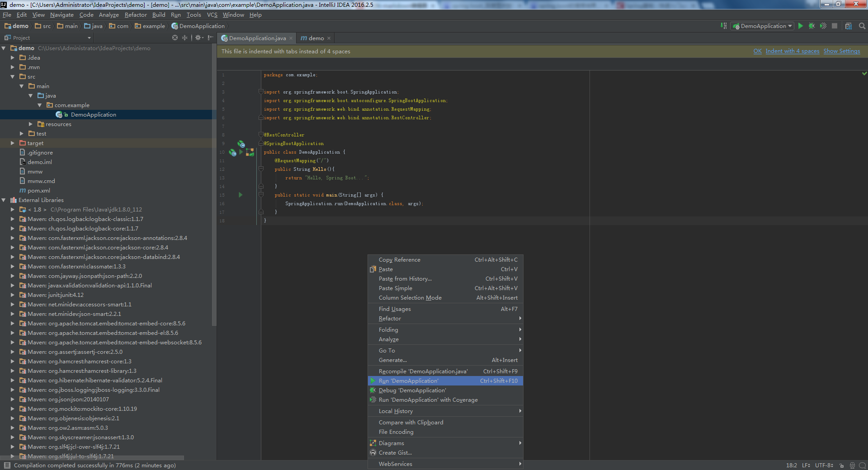The height and width of the screenshot is (470, 868).
Task: Click LF line separator in status bar
Action: (x=806, y=465)
